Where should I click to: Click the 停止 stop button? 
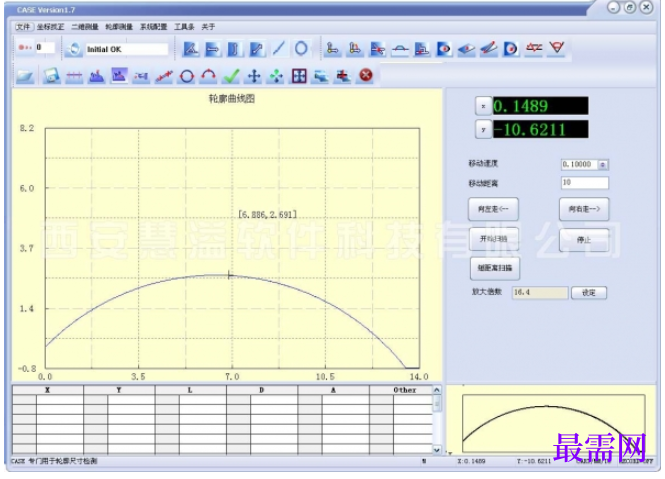coord(584,240)
